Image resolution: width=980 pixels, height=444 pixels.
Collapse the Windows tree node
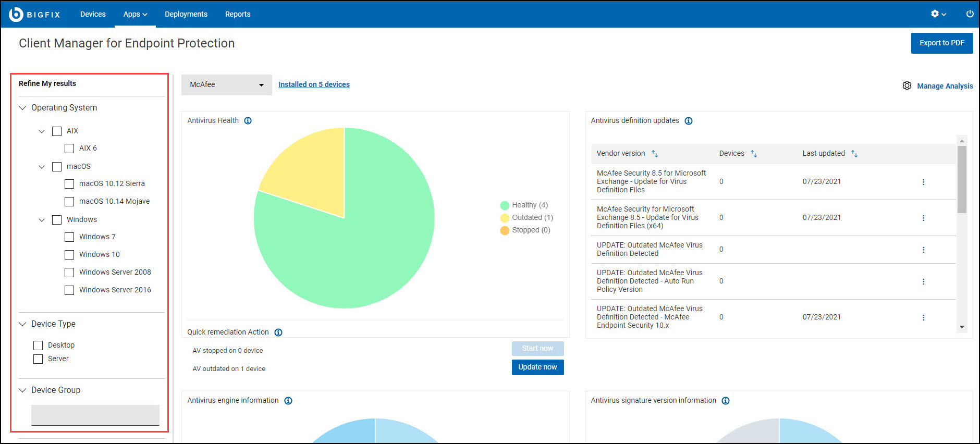(x=42, y=220)
